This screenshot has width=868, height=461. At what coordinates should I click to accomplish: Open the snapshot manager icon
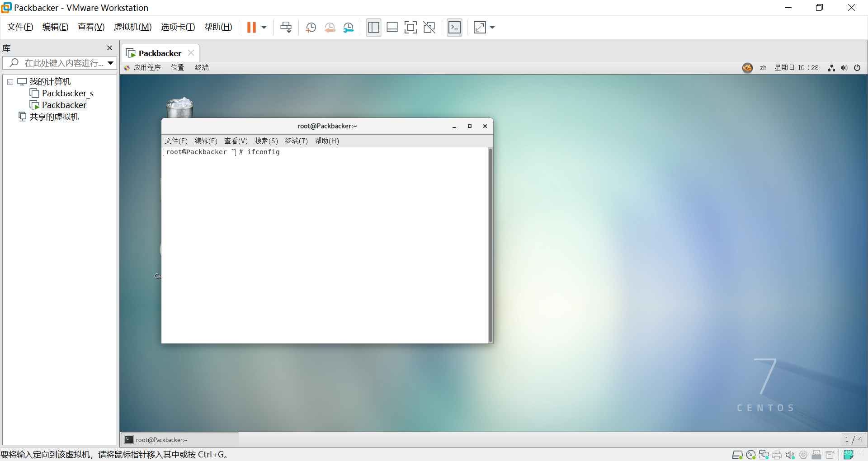tap(349, 28)
